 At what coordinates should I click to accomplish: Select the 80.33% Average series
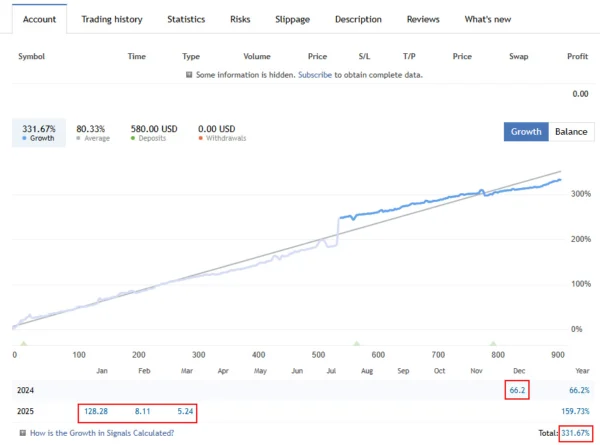click(x=93, y=133)
